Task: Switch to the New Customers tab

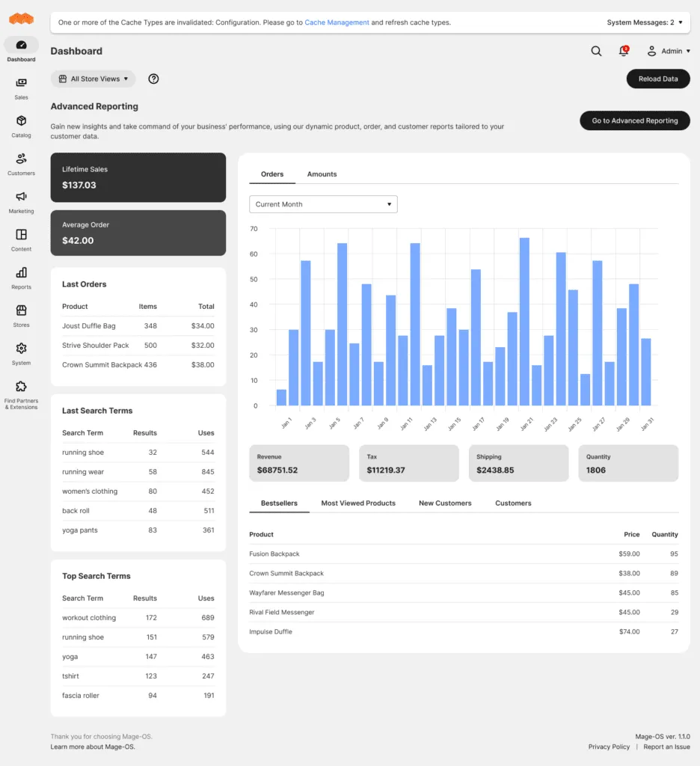Action: click(x=445, y=503)
